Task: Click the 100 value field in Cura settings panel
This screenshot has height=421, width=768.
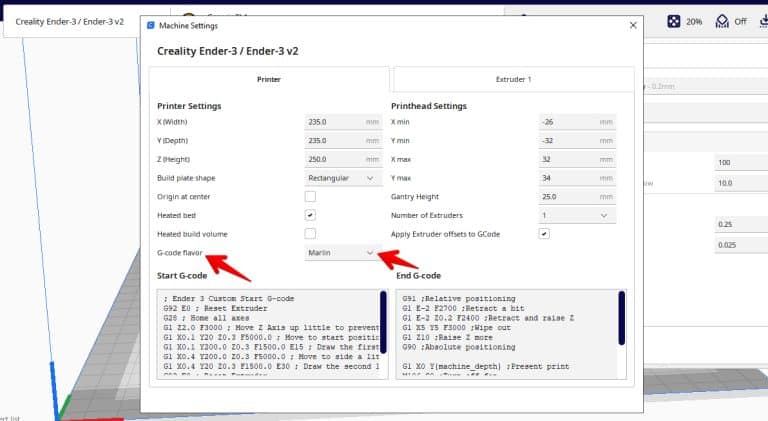Action: click(741, 163)
